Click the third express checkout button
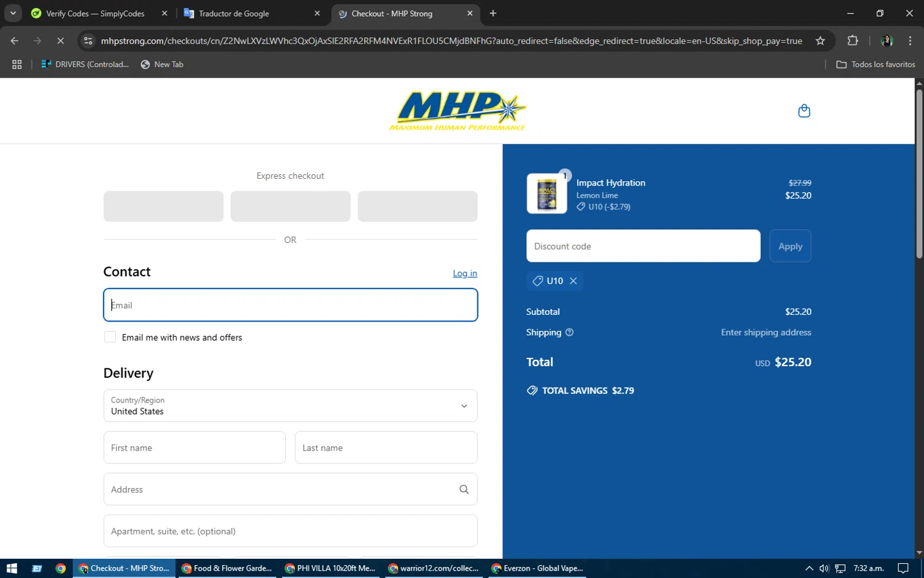This screenshot has width=924, height=578. click(x=418, y=206)
